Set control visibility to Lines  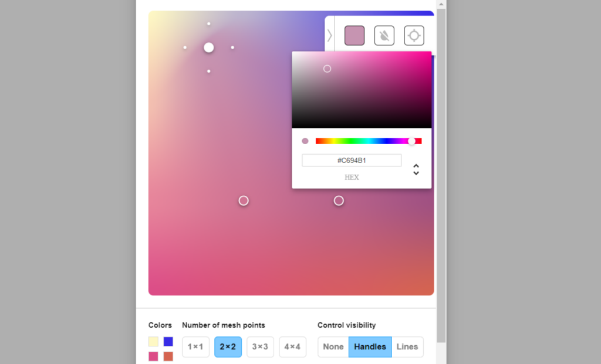coord(407,347)
